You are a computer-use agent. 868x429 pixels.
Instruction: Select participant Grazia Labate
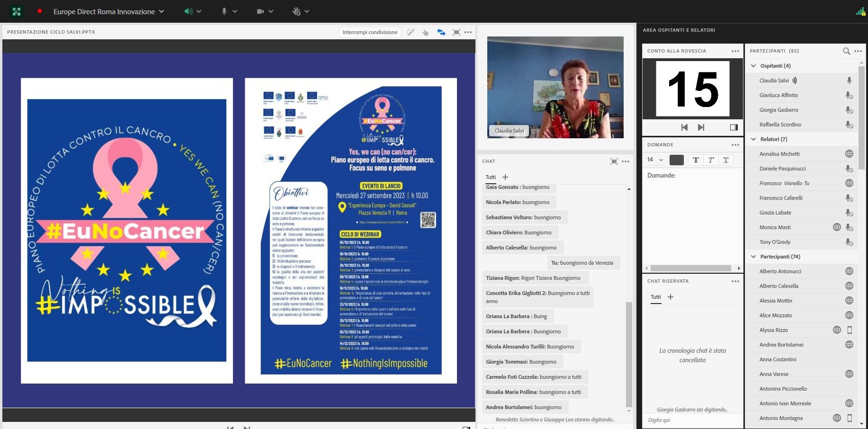pos(802,213)
